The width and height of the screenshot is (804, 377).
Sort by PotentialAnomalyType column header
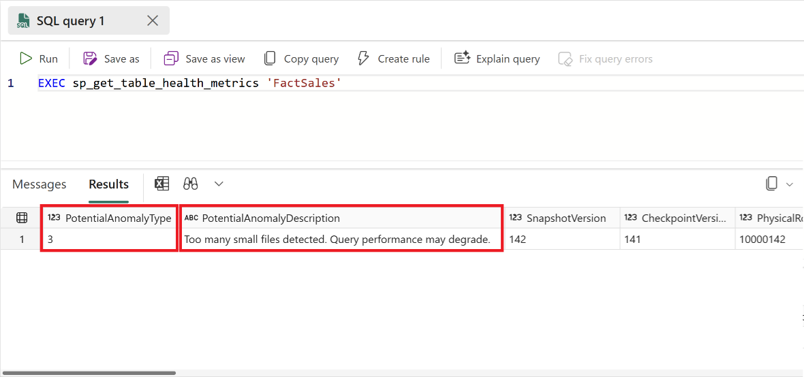point(109,218)
